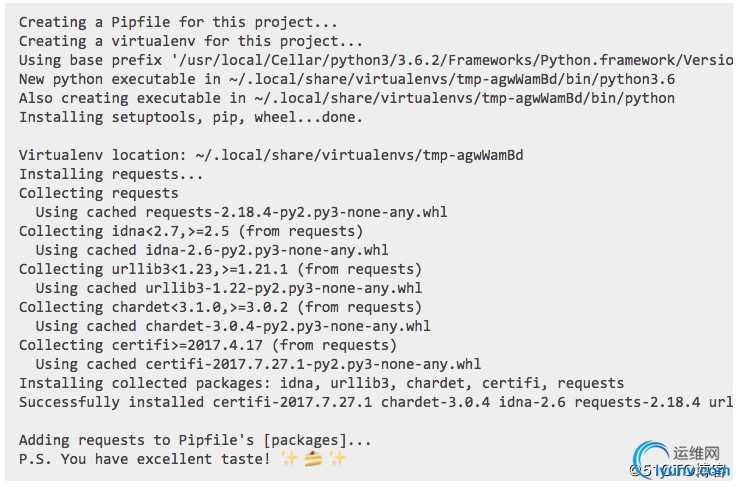This screenshot has width=736, height=487.
Task: Click the requests-2.18.4 wheel filename
Action: tap(296, 212)
